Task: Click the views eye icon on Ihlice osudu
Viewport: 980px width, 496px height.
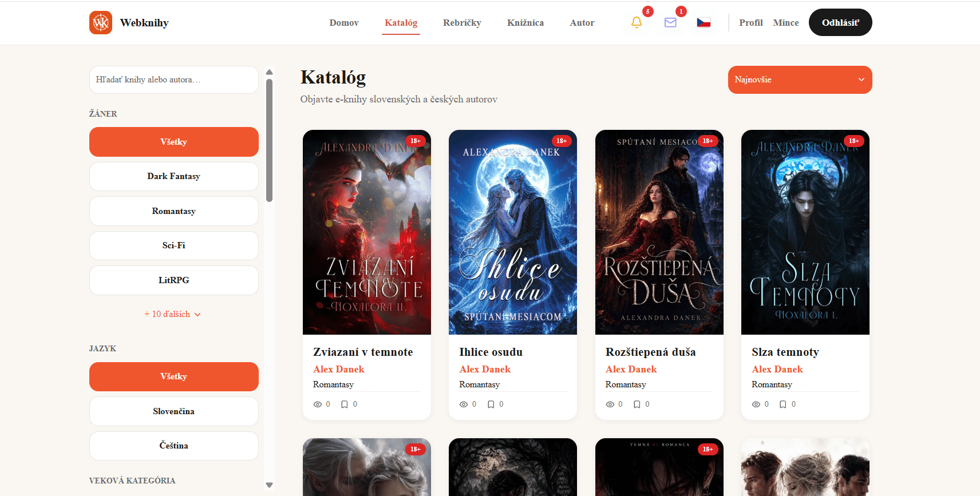Action: [464, 404]
